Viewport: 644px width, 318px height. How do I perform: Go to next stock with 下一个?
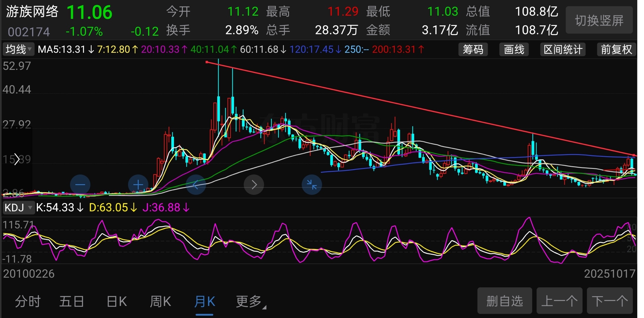[x=610, y=301]
